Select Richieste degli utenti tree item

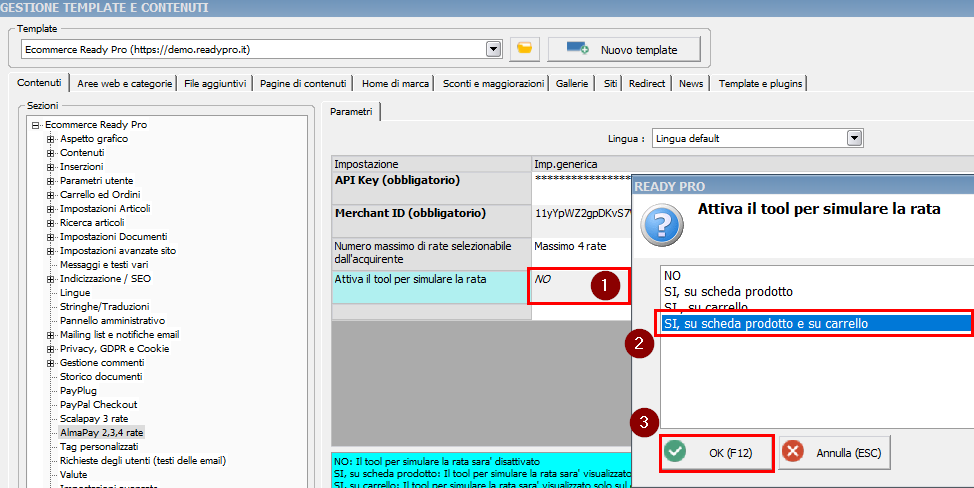click(143, 461)
